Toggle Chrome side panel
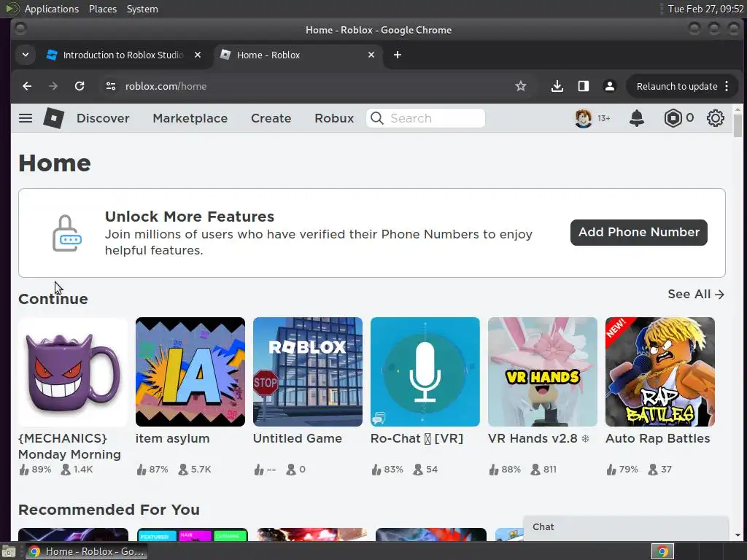747x560 pixels. [583, 86]
